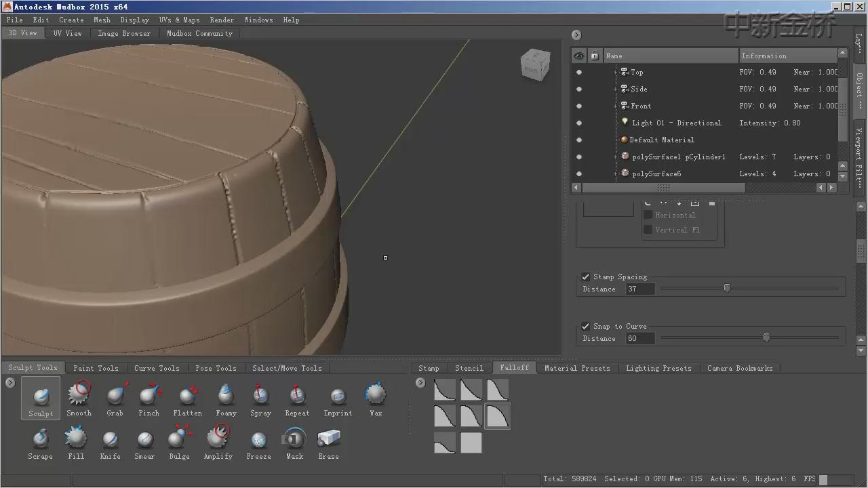The width and height of the screenshot is (868, 488).
Task: Uncheck the Stamp Spacing checkbox
Action: 586,277
